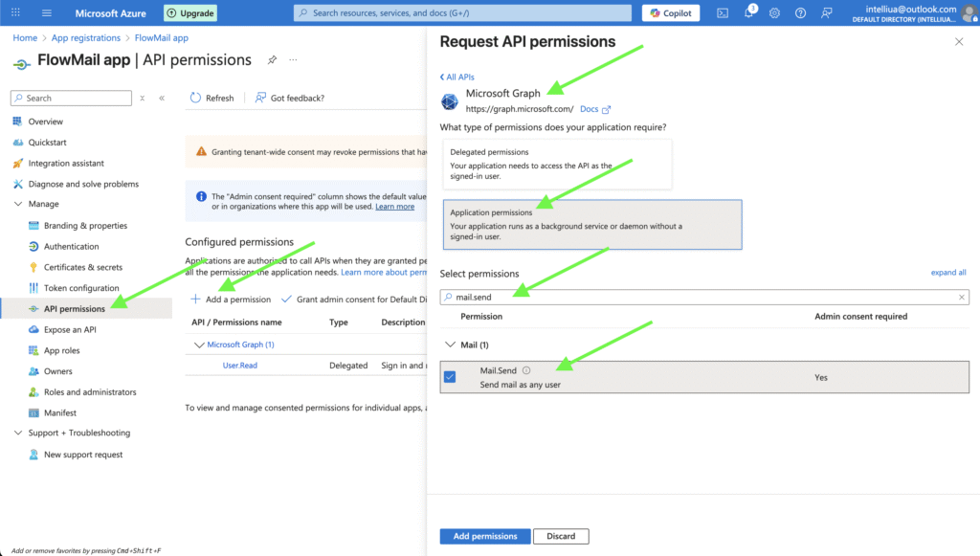Viewport: 980px width, 556px height.
Task: Click the Add permissions button
Action: pos(485,536)
